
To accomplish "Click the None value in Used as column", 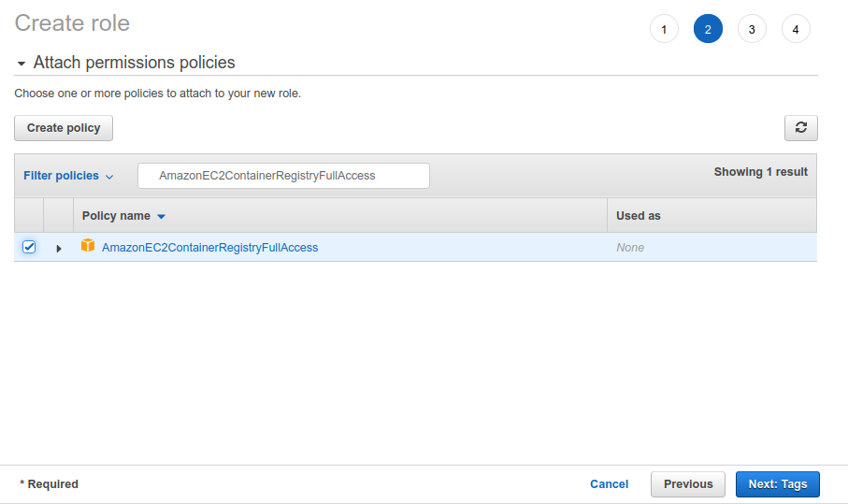I will click(630, 248).
